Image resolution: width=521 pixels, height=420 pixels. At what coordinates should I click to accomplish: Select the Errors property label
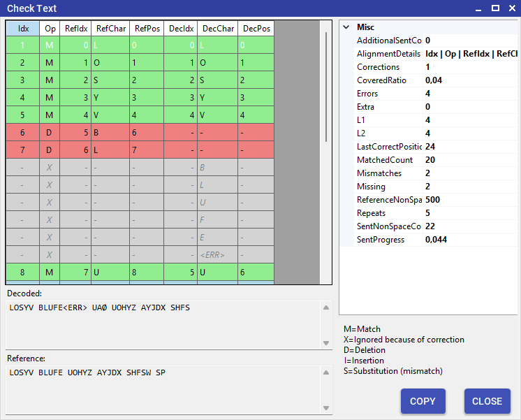[367, 94]
